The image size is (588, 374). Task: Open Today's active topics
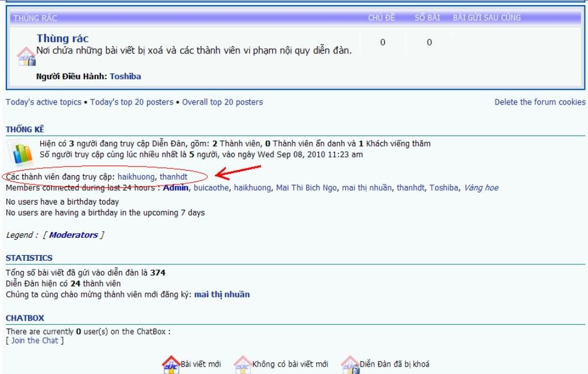coord(44,102)
